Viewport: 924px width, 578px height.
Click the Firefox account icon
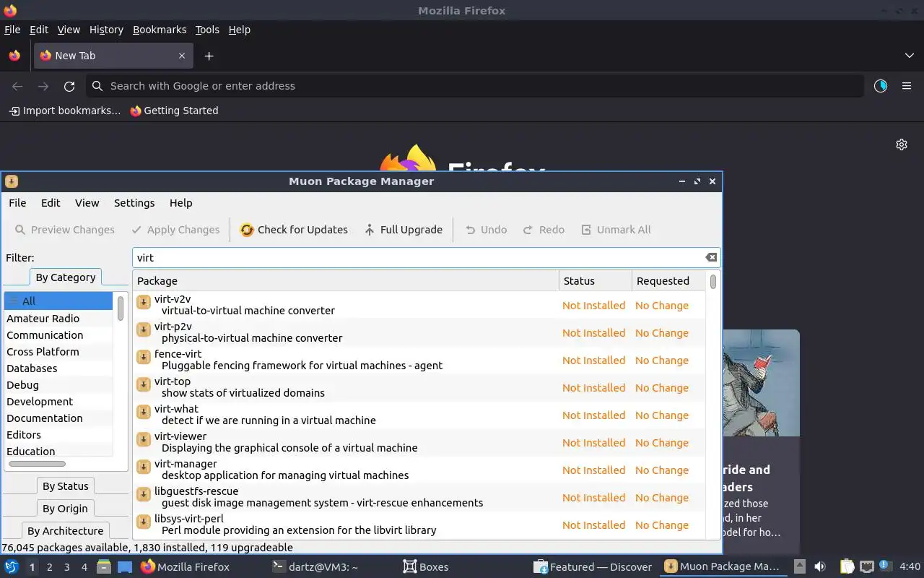[x=881, y=86]
